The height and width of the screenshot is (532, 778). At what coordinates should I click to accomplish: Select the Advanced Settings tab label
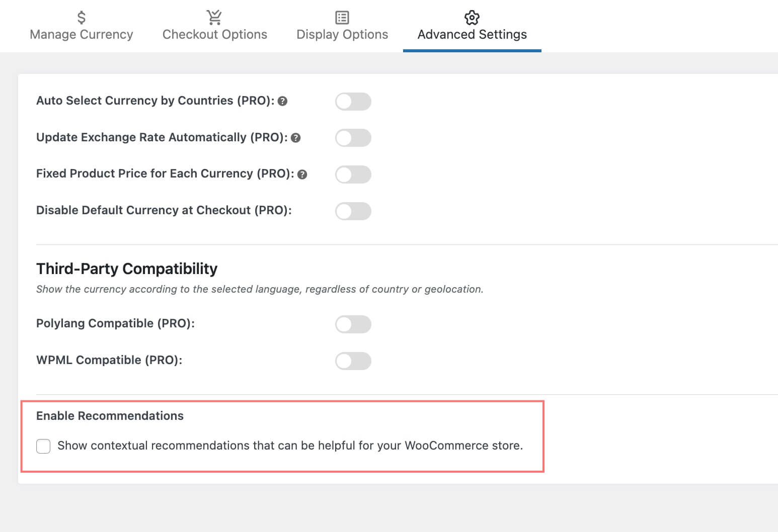click(x=472, y=35)
